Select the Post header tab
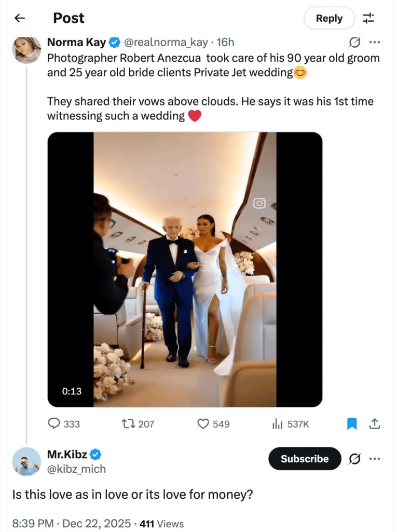This screenshot has width=397, height=532. [69, 18]
